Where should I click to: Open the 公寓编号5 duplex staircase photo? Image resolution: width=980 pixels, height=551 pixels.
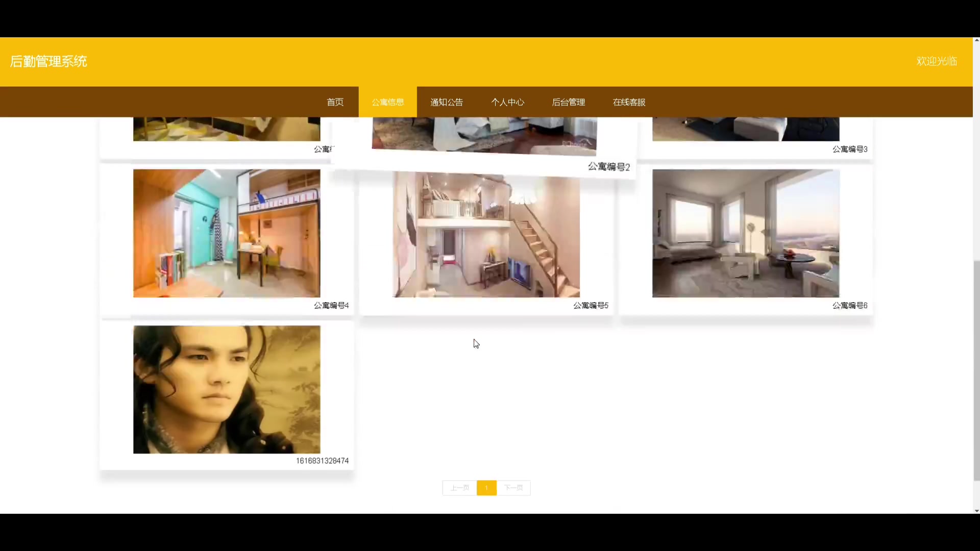(x=486, y=235)
